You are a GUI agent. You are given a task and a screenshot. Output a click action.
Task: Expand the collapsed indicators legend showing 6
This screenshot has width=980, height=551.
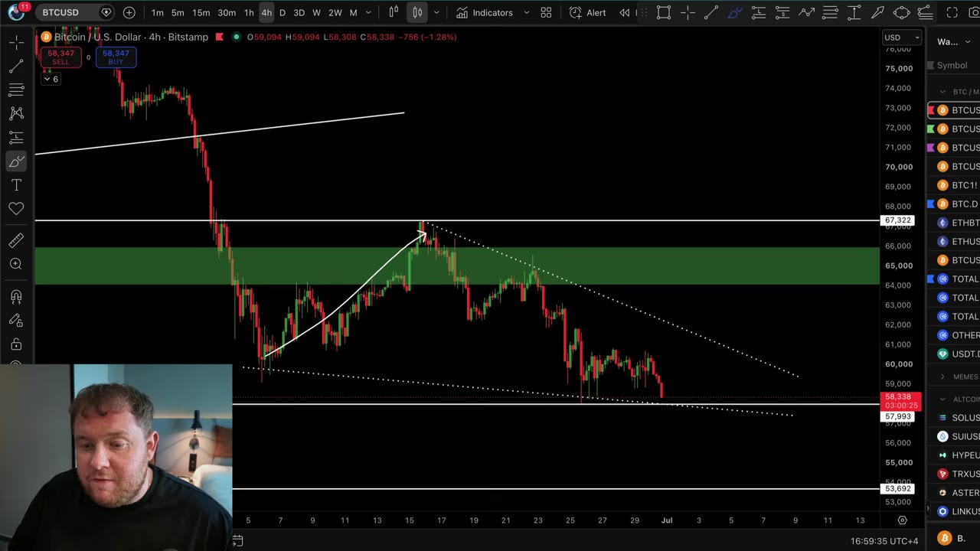(51, 79)
